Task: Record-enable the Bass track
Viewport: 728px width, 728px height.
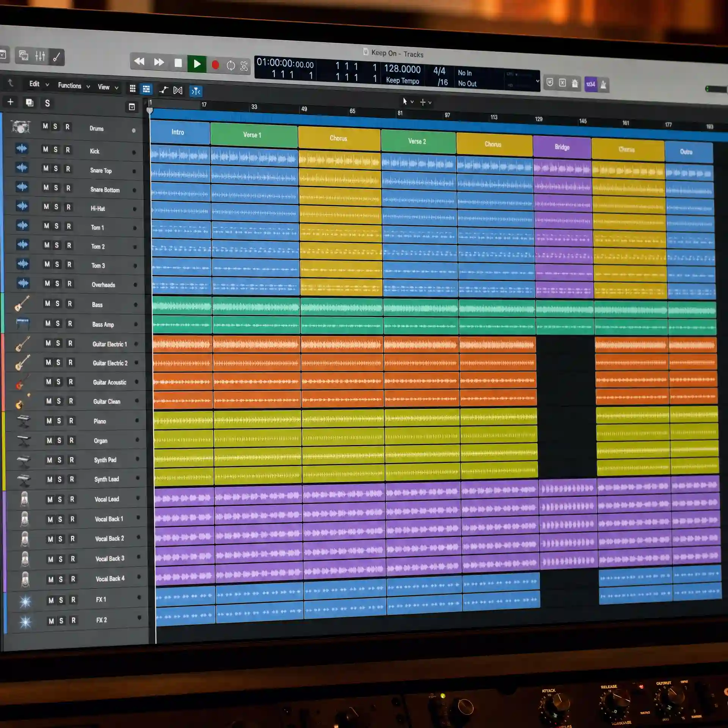Action: pos(70,304)
